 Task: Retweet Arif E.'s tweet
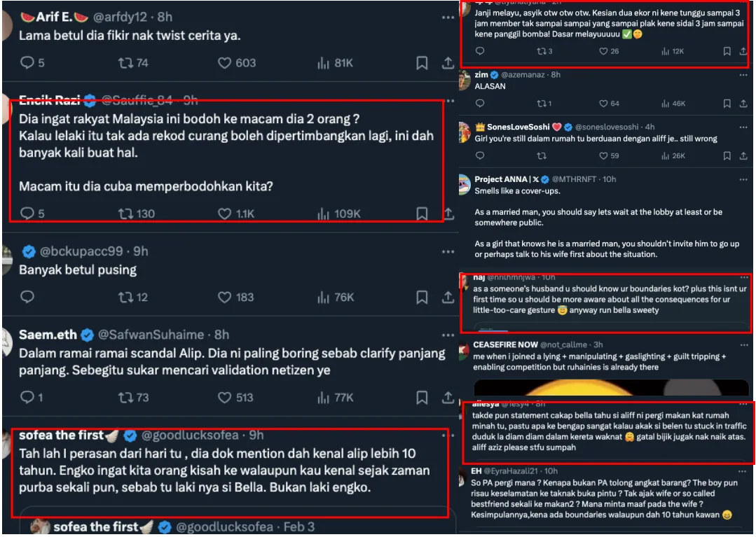click(125, 63)
